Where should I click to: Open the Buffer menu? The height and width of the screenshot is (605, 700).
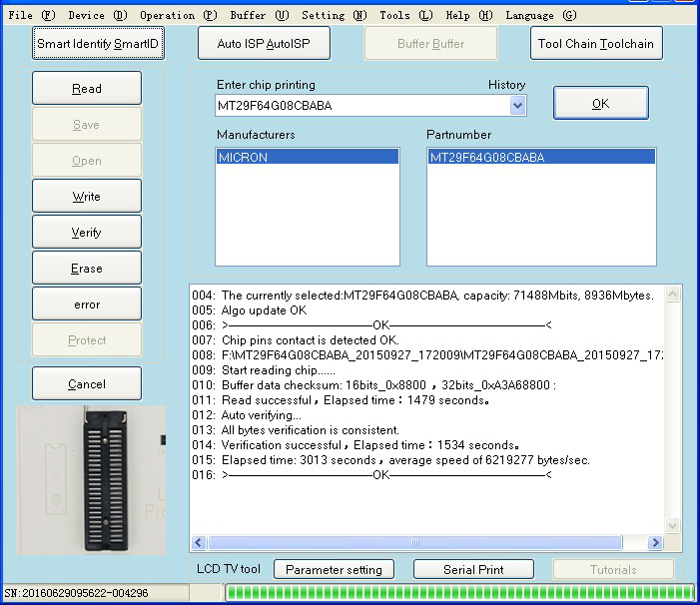click(259, 15)
